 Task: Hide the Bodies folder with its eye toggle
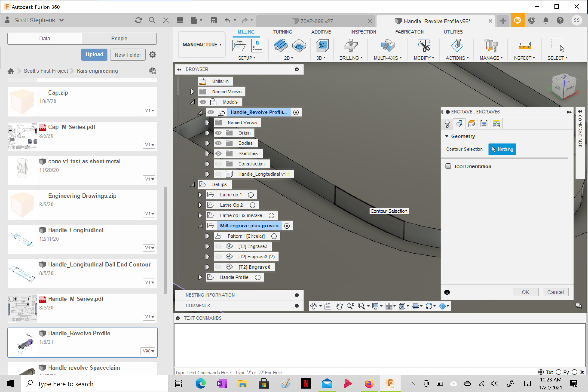click(219, 143)
